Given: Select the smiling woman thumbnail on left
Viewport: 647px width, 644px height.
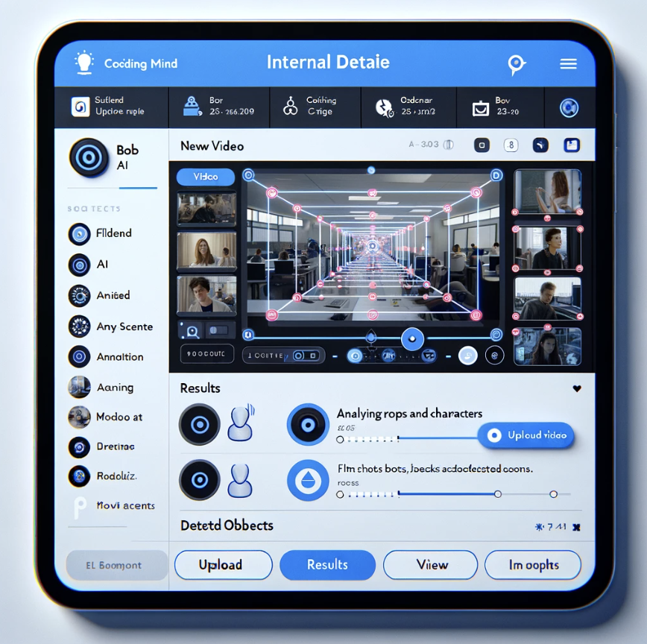Looking at the screenshot, I should tap(206, 250).
